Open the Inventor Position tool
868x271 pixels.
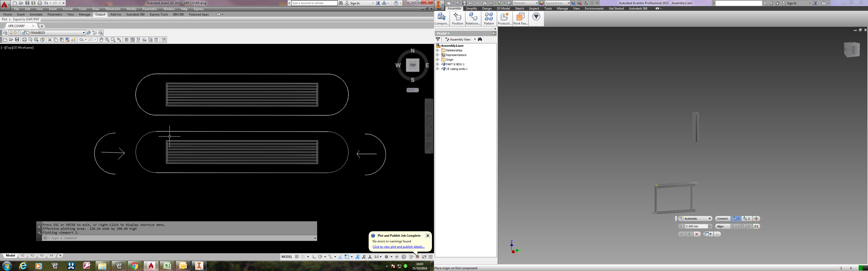coord(457,19)
